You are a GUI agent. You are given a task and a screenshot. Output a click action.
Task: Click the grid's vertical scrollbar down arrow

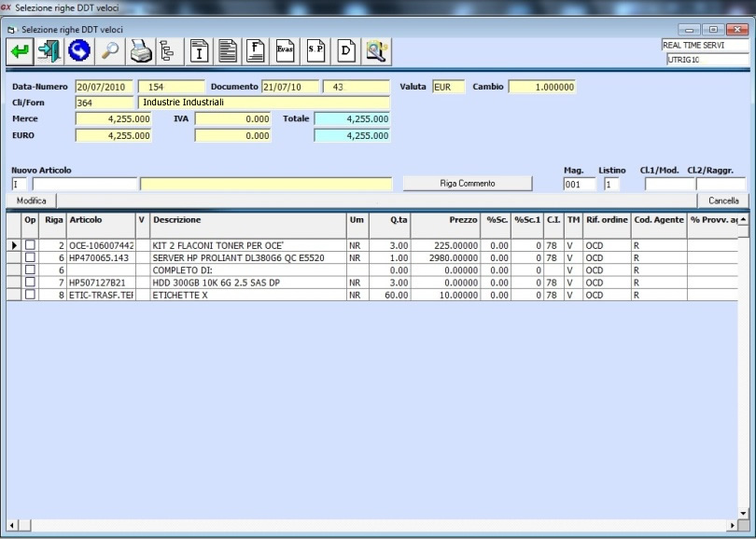point(743,513)
